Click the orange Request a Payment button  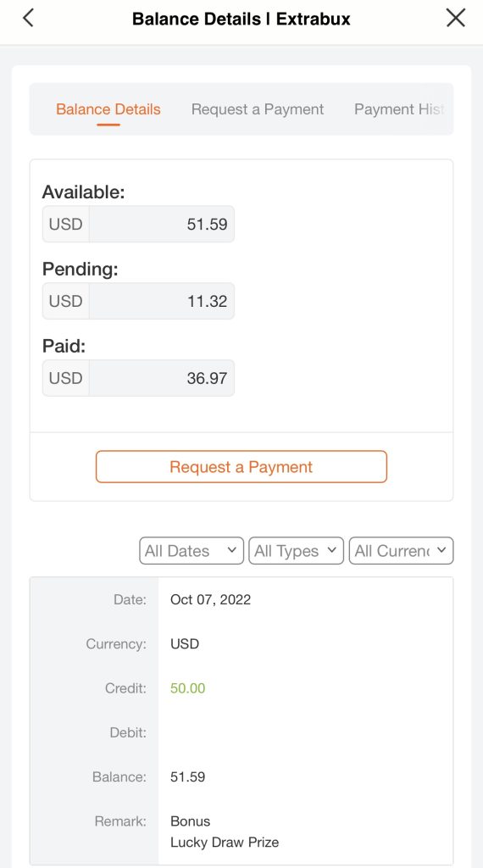(241, 467)
